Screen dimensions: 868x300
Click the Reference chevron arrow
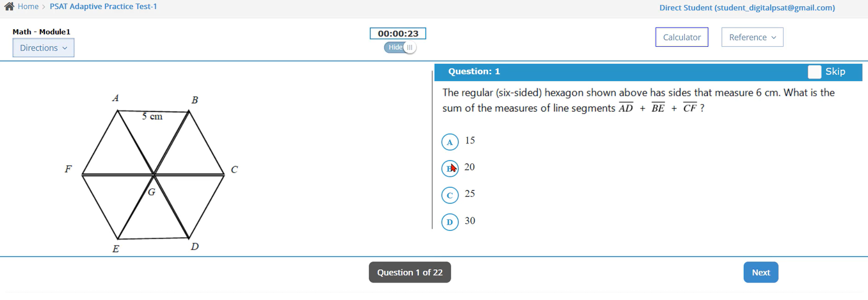pyautogui.click(x=774, y=37)
